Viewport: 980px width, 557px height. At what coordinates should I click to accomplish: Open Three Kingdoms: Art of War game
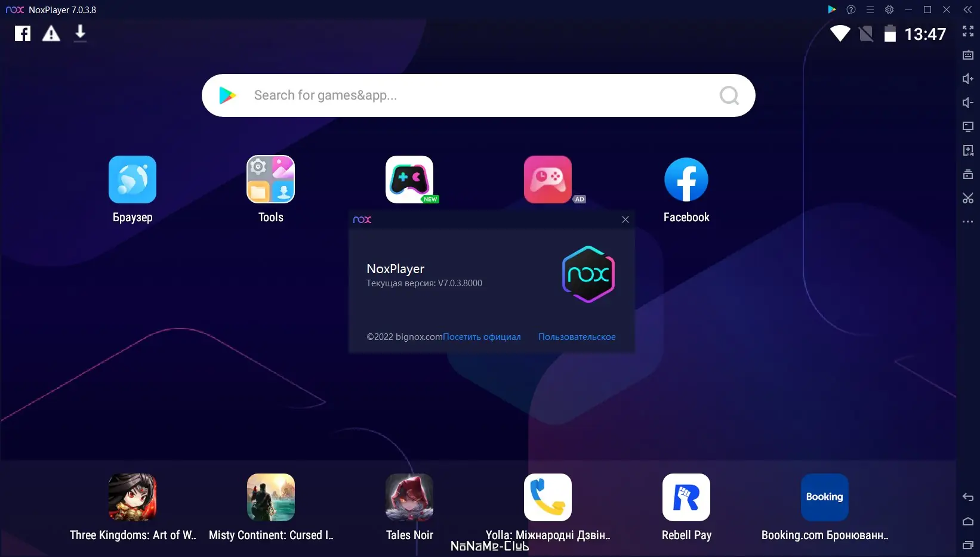132,497
